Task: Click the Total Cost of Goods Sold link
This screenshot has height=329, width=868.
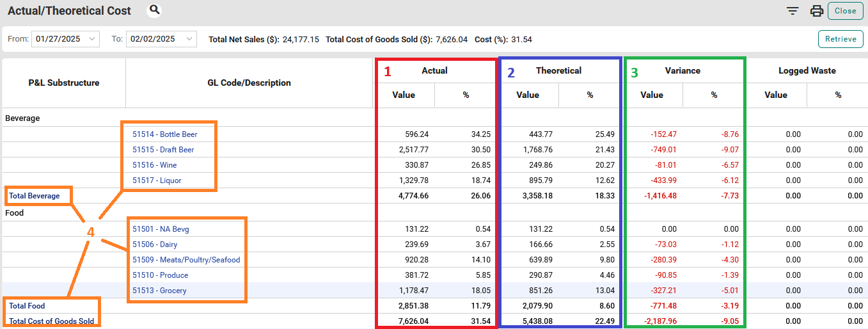Action: (x=51, y=321)
